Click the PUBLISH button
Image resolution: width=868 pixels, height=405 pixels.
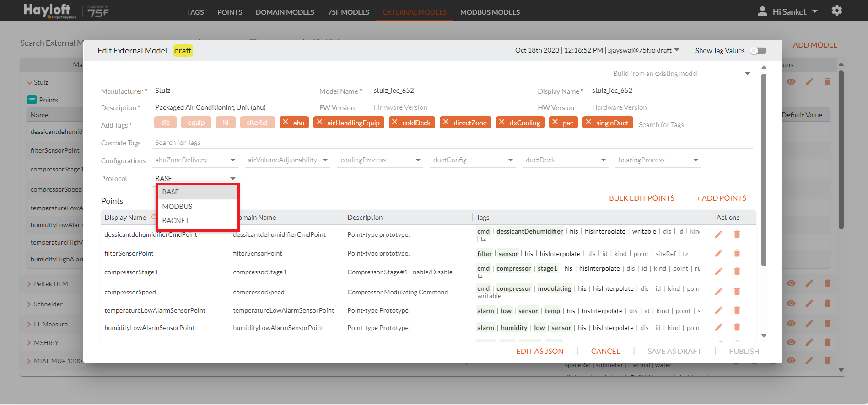point(744,351)
